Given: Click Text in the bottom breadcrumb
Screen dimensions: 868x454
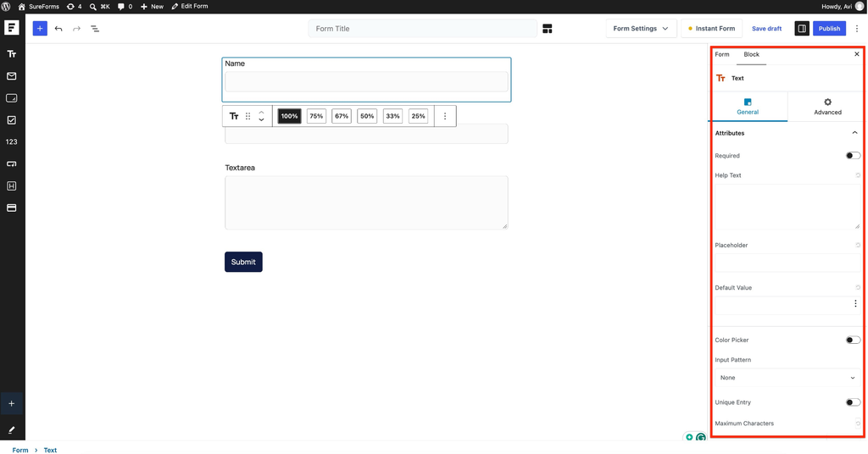Looking at the screenshot, I should tap(50, 450).
